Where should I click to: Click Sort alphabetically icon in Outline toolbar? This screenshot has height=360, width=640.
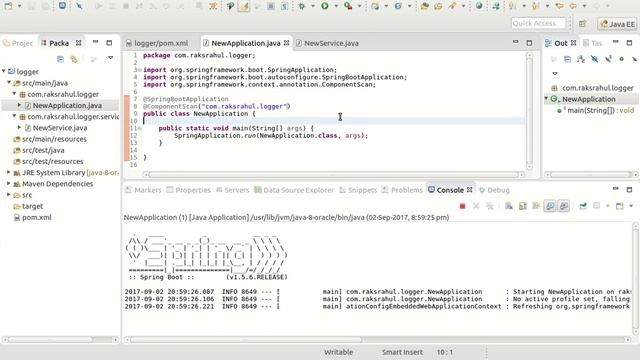581,59
